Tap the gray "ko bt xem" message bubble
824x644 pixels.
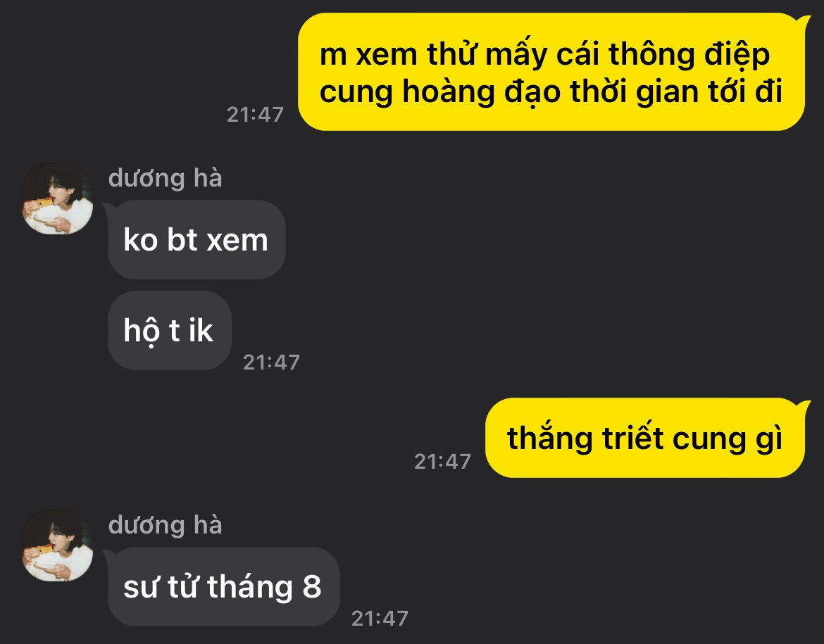(196, 239)
